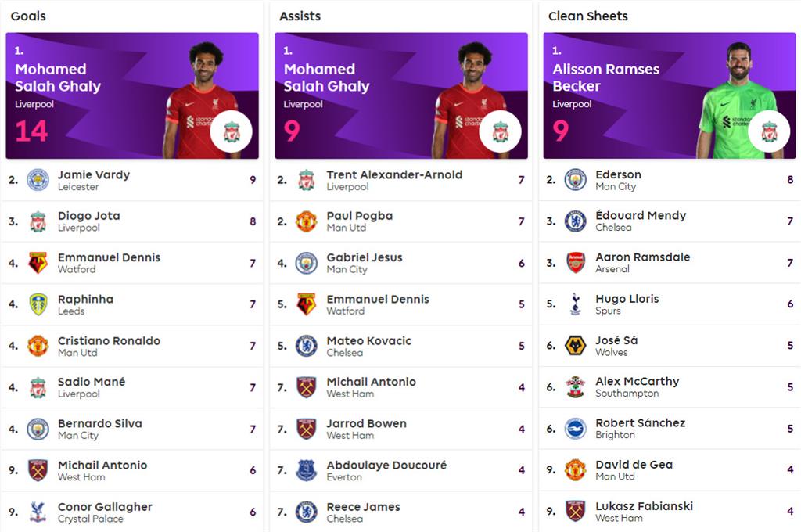Click Watford badge in Goals list
801x532 pixels.
point(38,263)
